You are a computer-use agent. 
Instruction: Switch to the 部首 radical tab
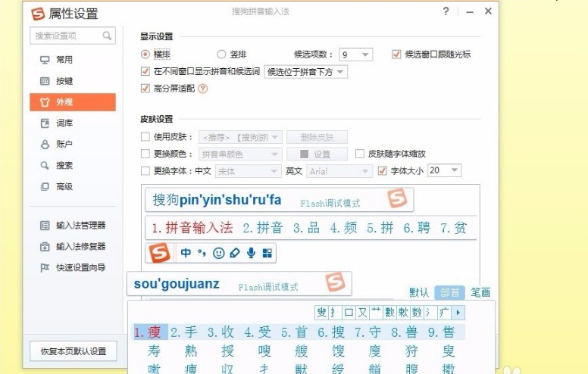(x=449, y=292)
